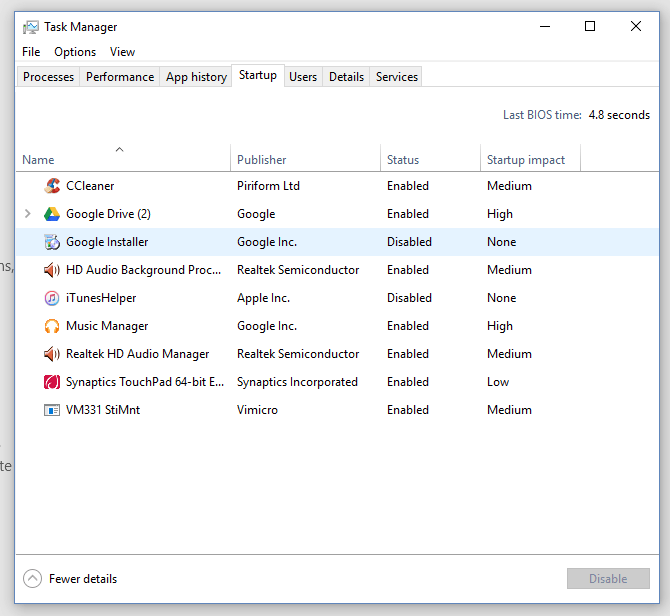
Task: Click the HD Audio Background Process speaker icon
Action: [52, 270]
